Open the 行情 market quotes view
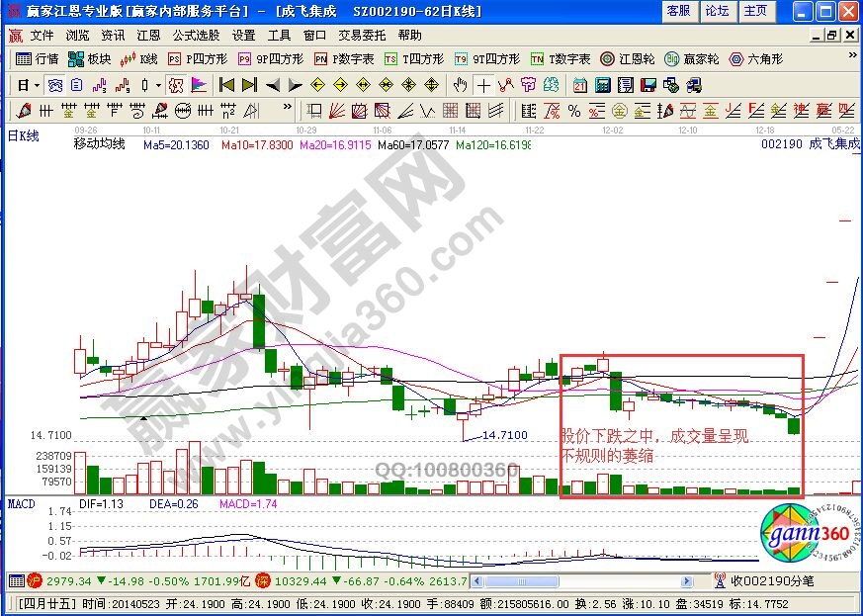The height and width of the screenshot is (616, 863). 39,59
